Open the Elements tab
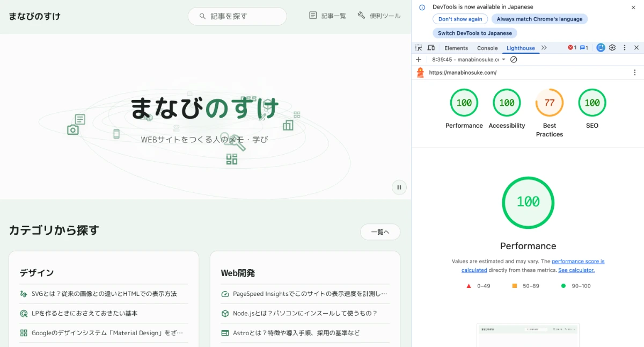 coord(456,48)
